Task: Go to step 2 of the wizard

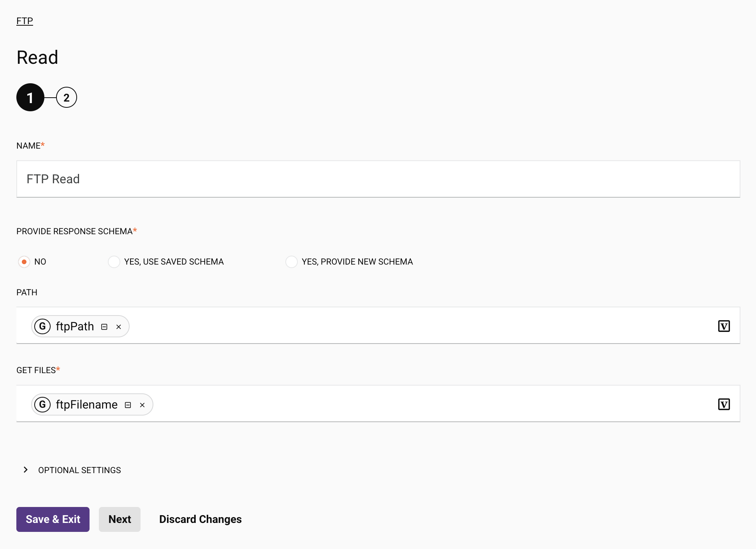Action: pos(67,97)
